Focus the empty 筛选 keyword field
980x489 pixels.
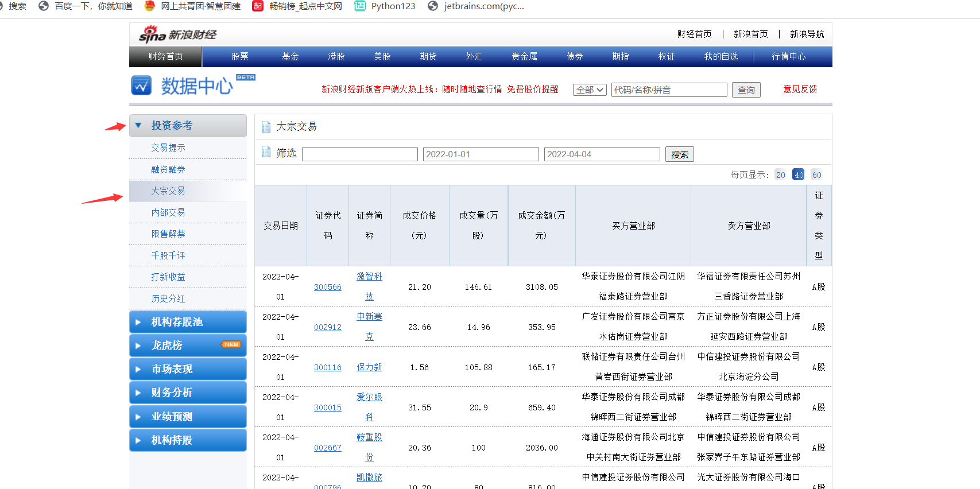tap(360, 154)
